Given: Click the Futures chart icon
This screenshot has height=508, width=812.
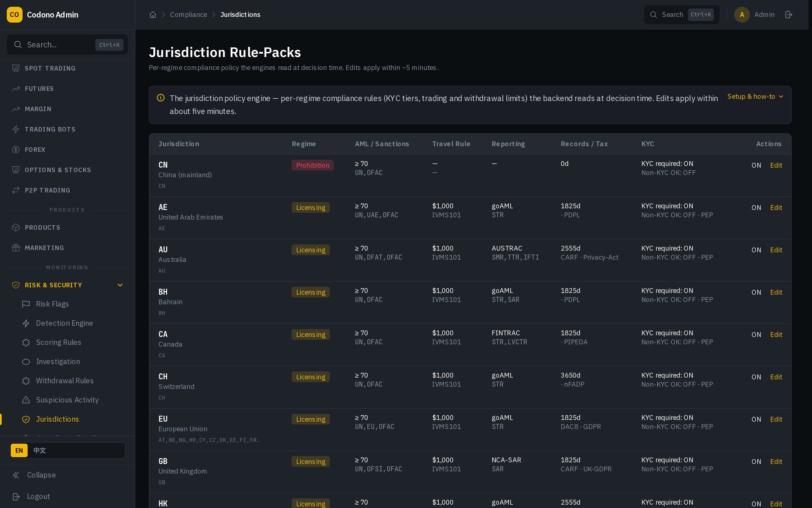Looking at the screenshot, I should coord(16,89).
